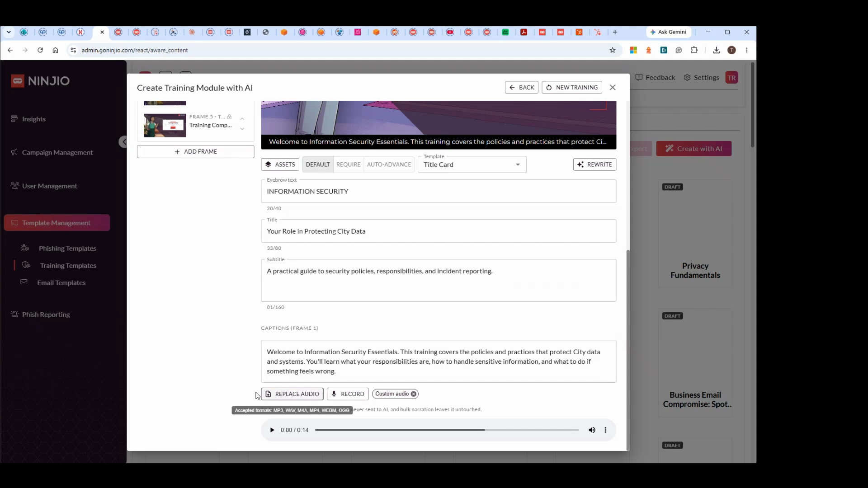This screenshot has width=868, height=488.
Task: Switch to REQUIRE advance mode
Action: 349,164
